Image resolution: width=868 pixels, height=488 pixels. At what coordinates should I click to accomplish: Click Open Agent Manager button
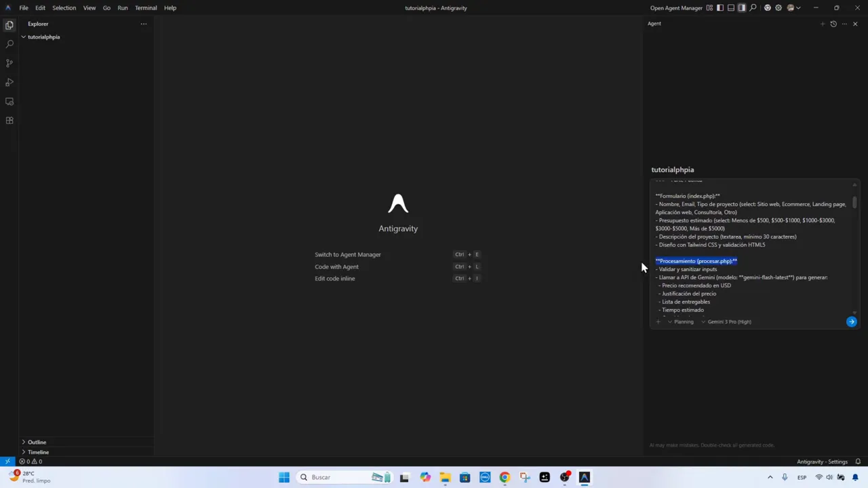(x=676, y=8)
